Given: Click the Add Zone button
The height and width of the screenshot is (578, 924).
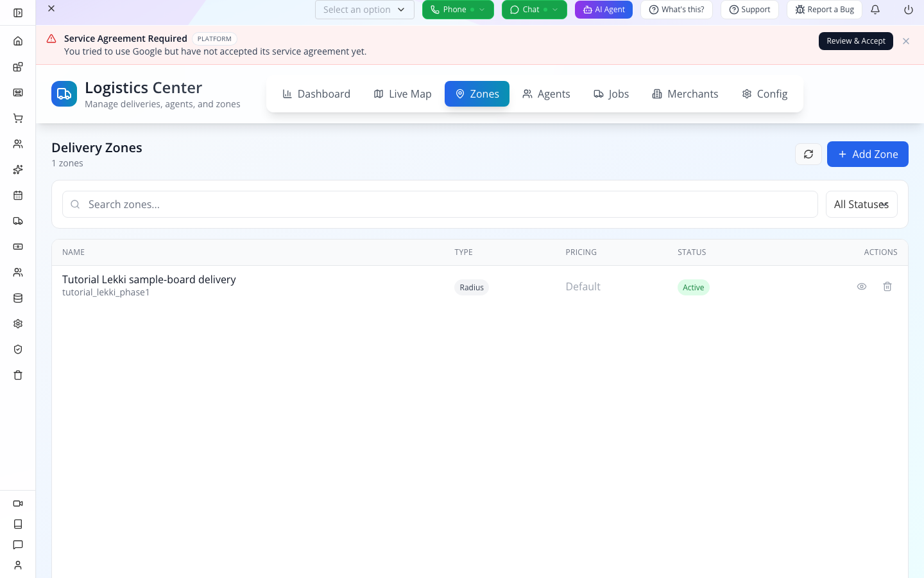Looking at the screenshot, I should [868, 154].
